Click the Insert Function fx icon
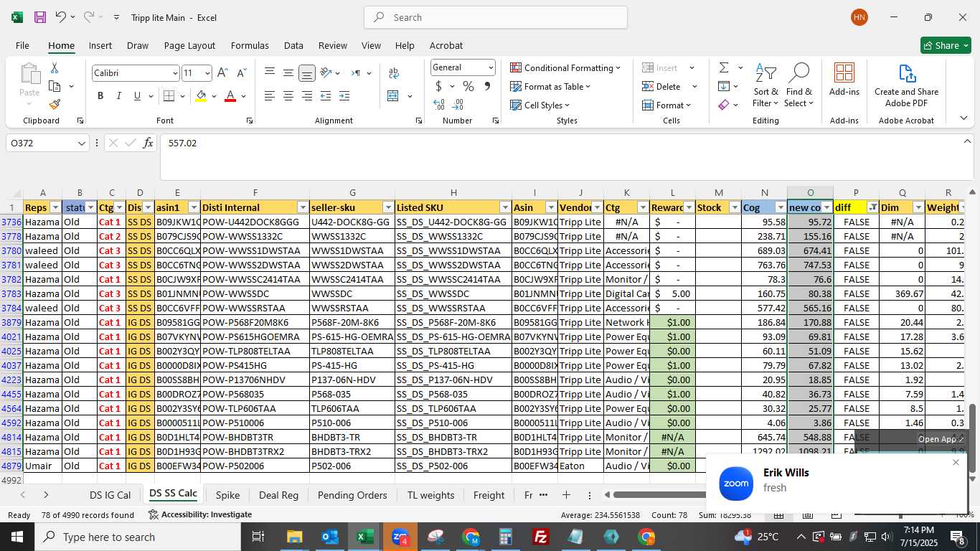 pos(149,143)
